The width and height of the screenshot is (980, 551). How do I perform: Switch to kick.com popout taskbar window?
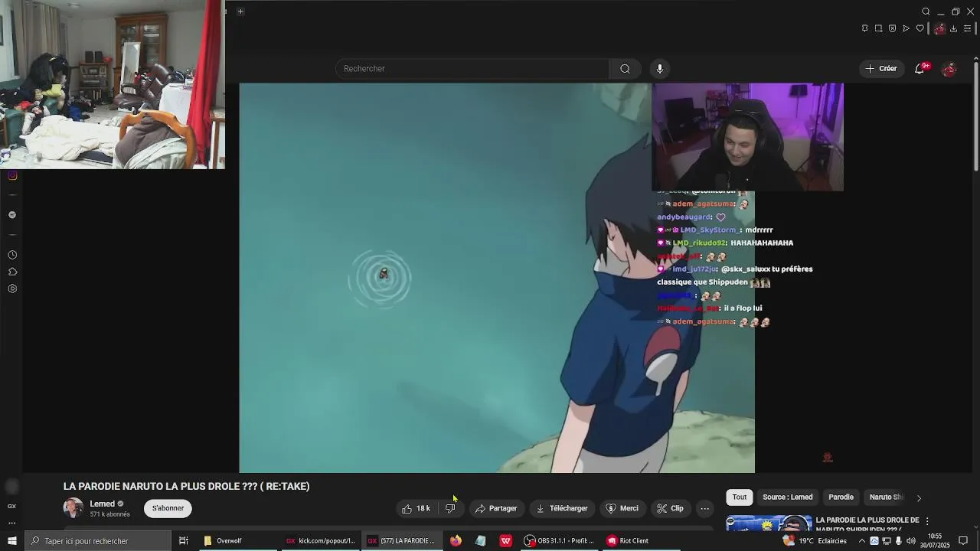320,541
